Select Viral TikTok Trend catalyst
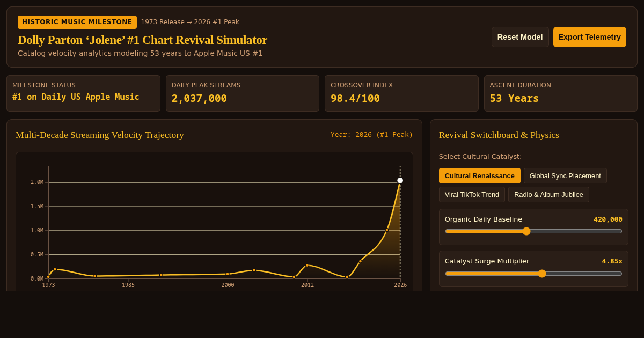 (472, 194)
